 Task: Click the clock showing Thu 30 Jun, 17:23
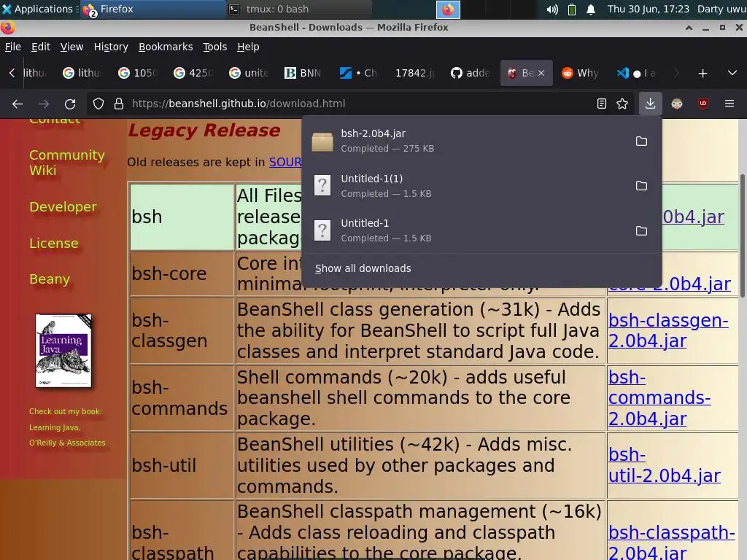tap(648, 9)
